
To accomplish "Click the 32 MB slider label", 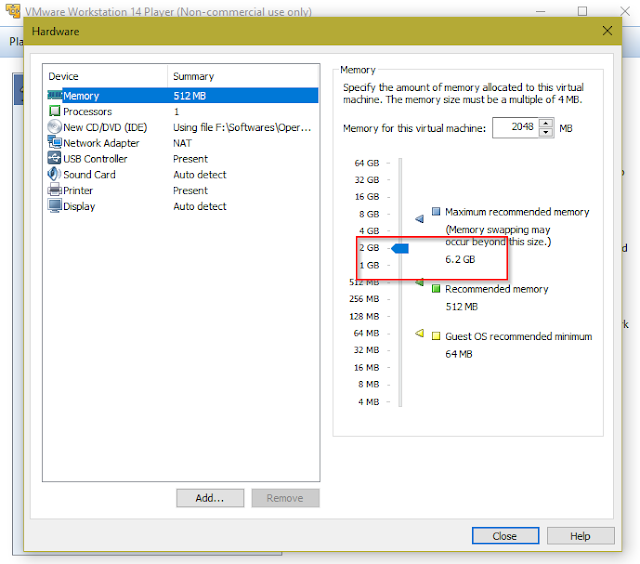I will click(x=366, y=350).
